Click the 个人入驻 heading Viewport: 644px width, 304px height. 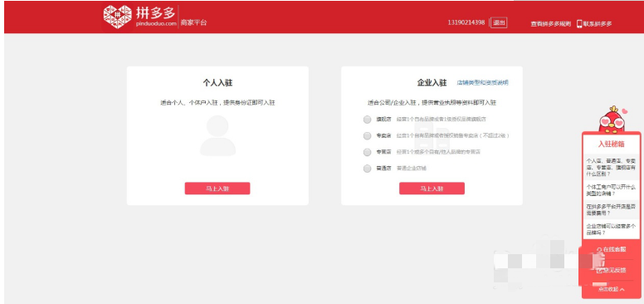(217, 82)
